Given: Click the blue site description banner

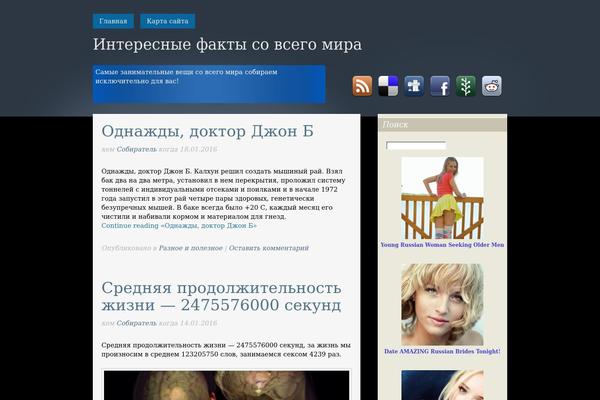Looking at the screenshot, I should pos(209,84).
